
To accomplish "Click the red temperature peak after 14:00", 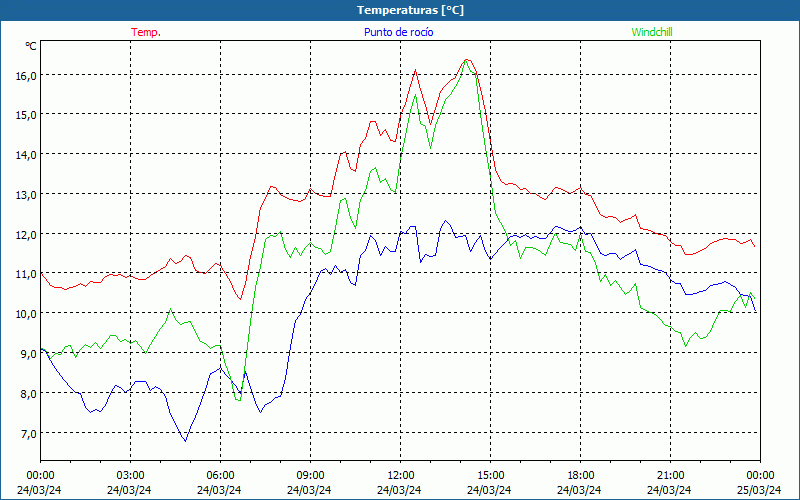I will [x=467, y=60].
